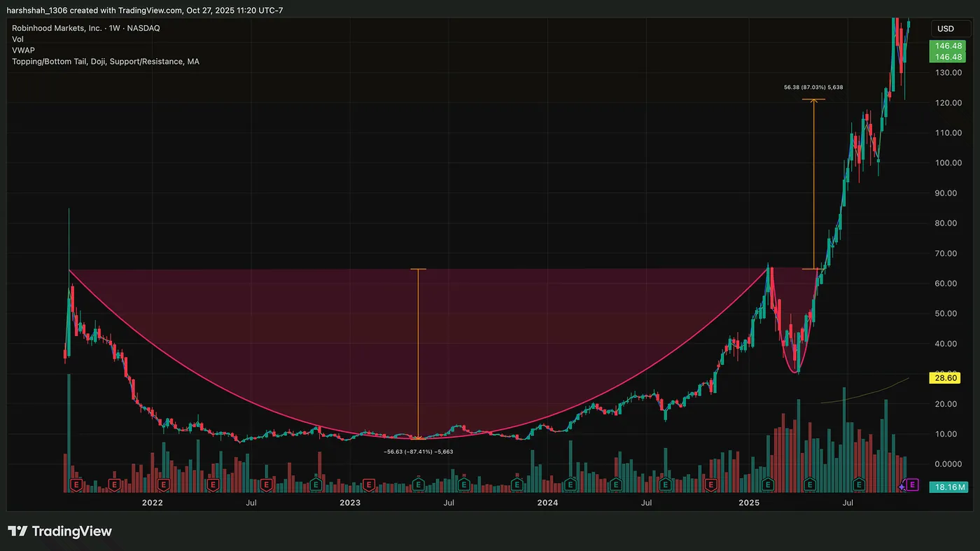This screenshot has height=551, width=980.
Task: Open green E marker right of Jul 2024 label
Action: click(666, 484)
